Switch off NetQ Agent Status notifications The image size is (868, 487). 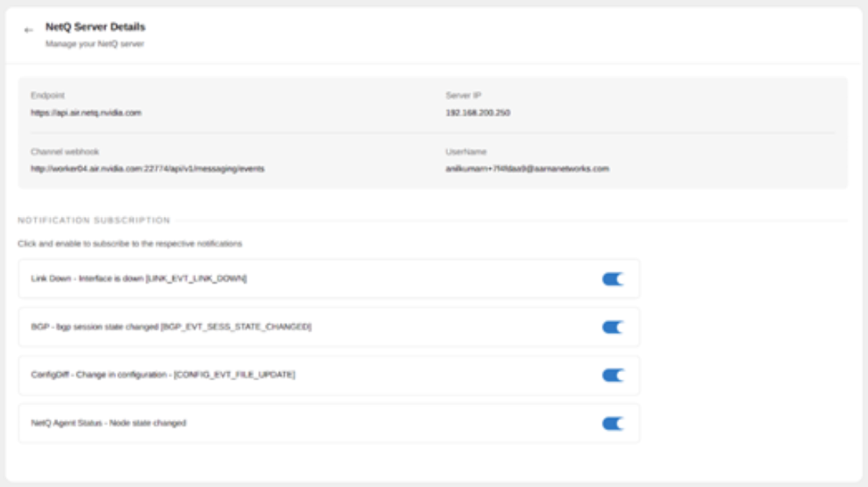612,424
